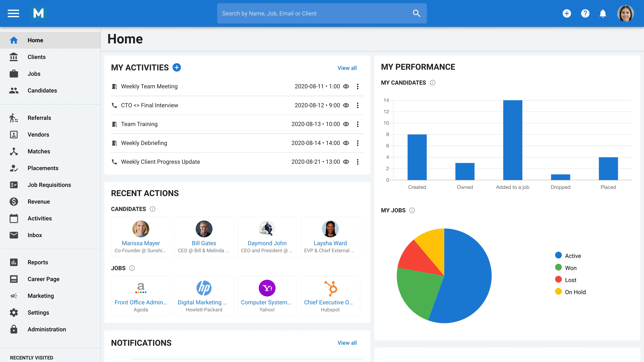Viewport: 644px width, 362px height.
Task: Open the user profile avatar menu
Action: 626,13
